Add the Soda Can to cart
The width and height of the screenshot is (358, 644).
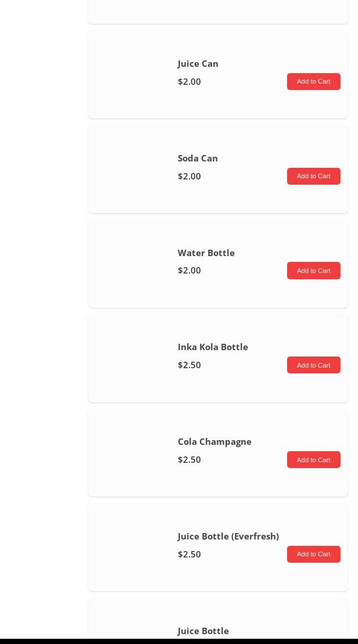pos(314,176)
